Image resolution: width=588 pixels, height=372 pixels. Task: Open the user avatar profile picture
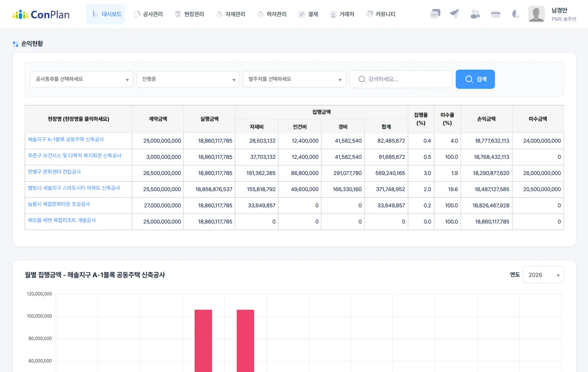(x=537, y=14)
